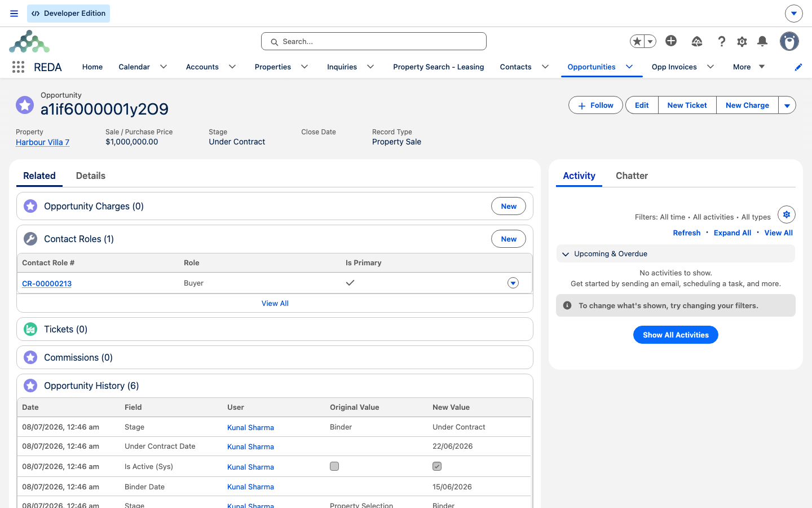Click the Commissions star icon
812x508 pixels.
[30, 357]
